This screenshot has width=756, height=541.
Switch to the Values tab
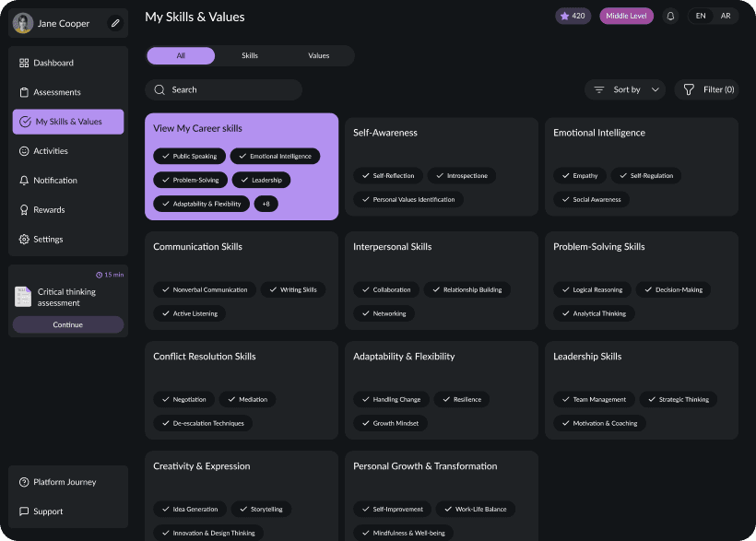click(x=318, y=55)
